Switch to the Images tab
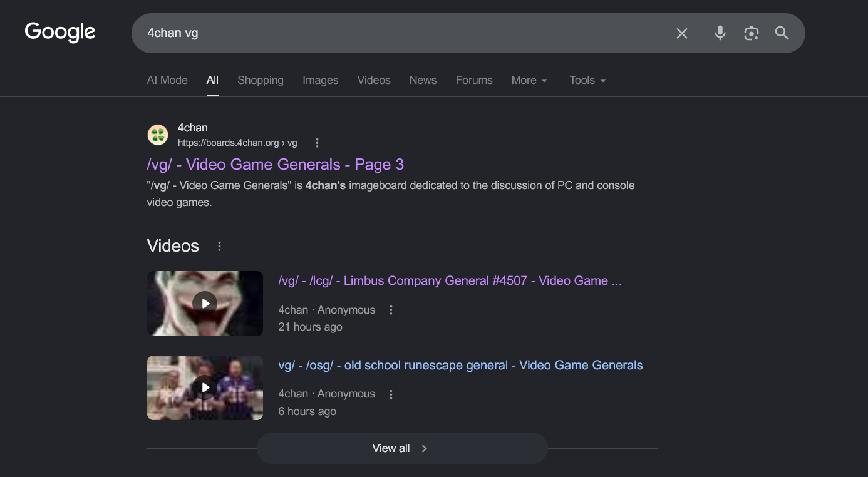Image resolution: width=868 pixels, height=477 pixels. coord(320,80)
